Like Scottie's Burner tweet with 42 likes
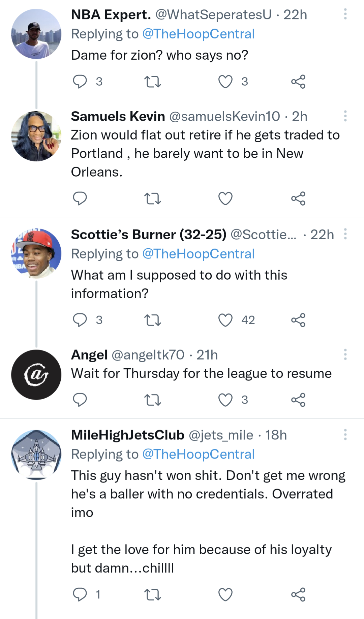364x619 pixels. click(225, 320)
